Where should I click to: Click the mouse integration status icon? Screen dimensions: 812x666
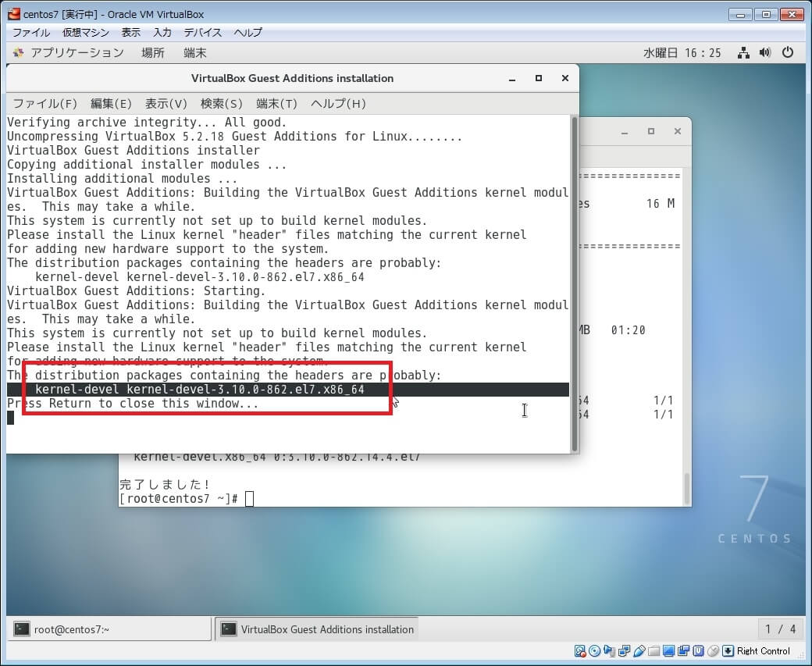click(x=713, y=651)
